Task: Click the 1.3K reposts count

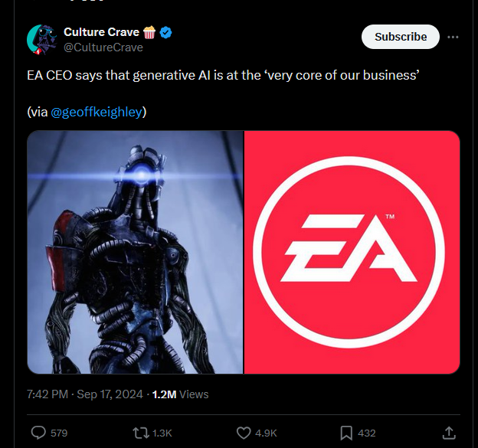Action: (162, 433)
